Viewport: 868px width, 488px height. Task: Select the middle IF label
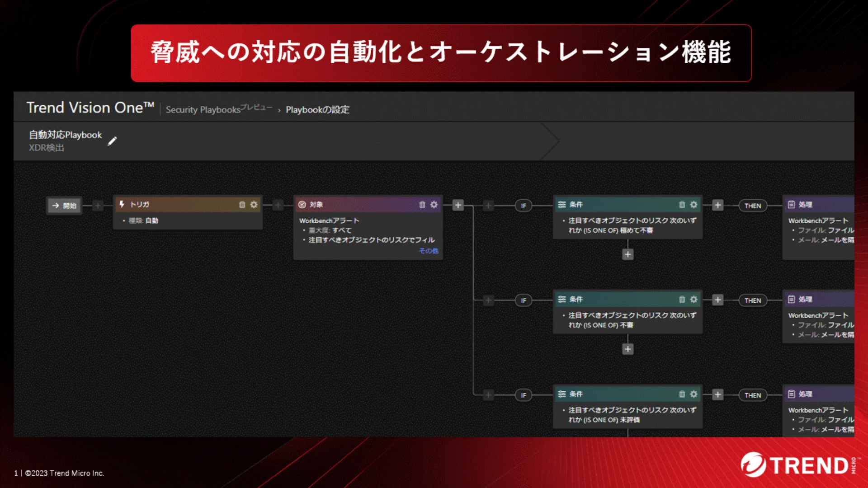click(x=524, y=300)
